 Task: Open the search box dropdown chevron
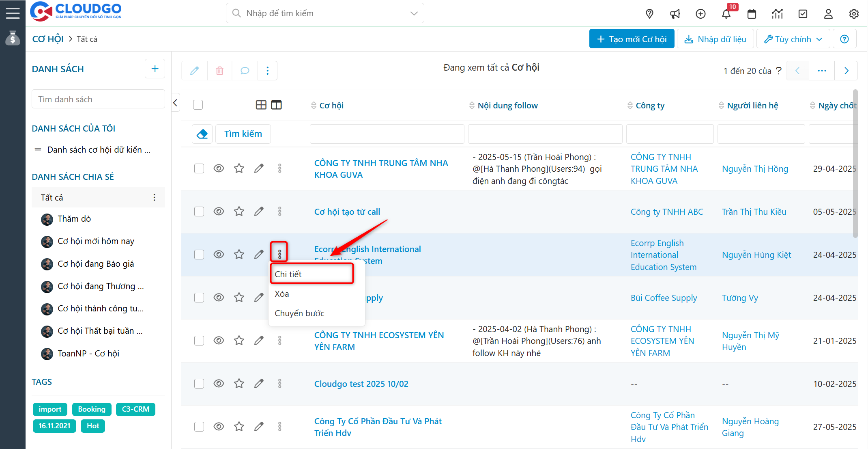click(414, 13)
